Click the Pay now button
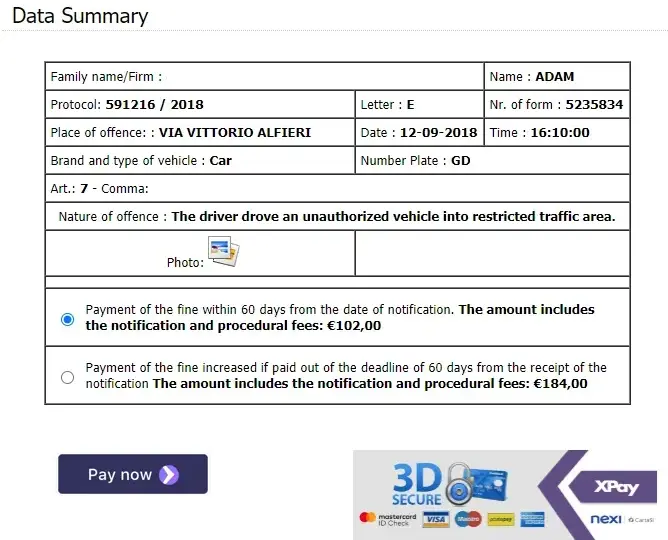668x540 pixels. [x=133, y=474]
